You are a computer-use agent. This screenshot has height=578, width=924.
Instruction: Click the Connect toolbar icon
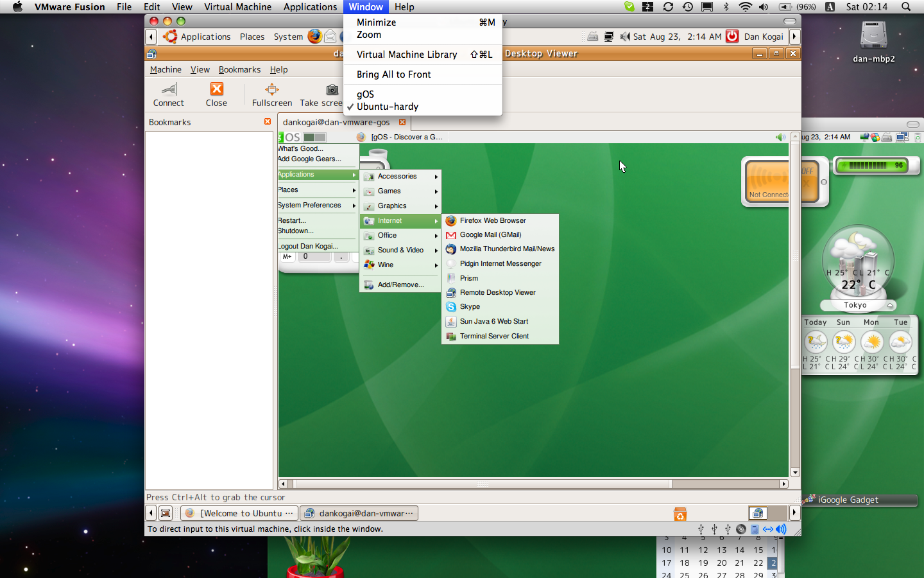click(x=169, y=89)
